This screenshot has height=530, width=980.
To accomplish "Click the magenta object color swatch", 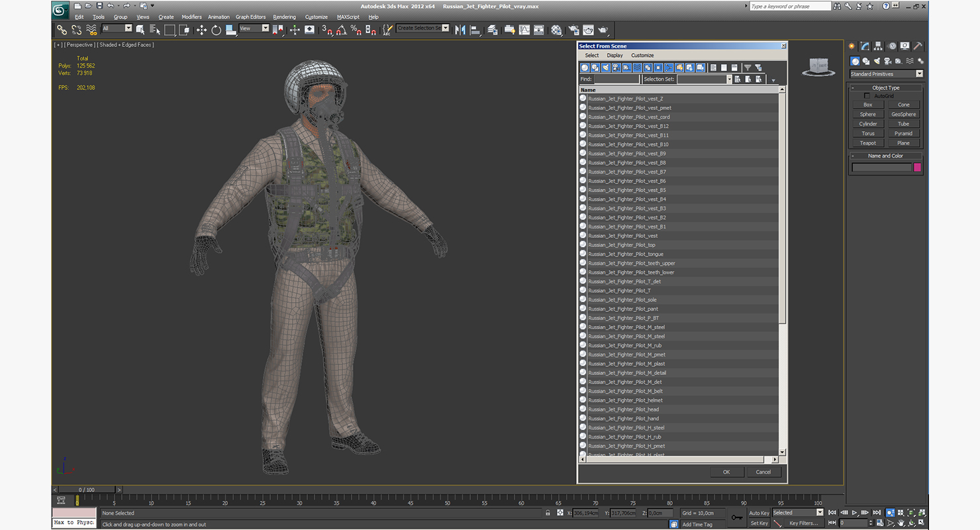I will [917, 168].
